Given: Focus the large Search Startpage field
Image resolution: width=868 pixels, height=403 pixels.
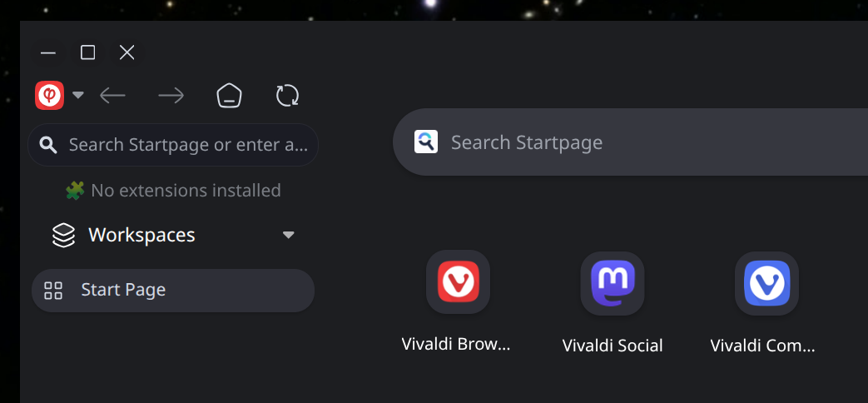Looking at the screenshot, I should (x=631, y=142).
